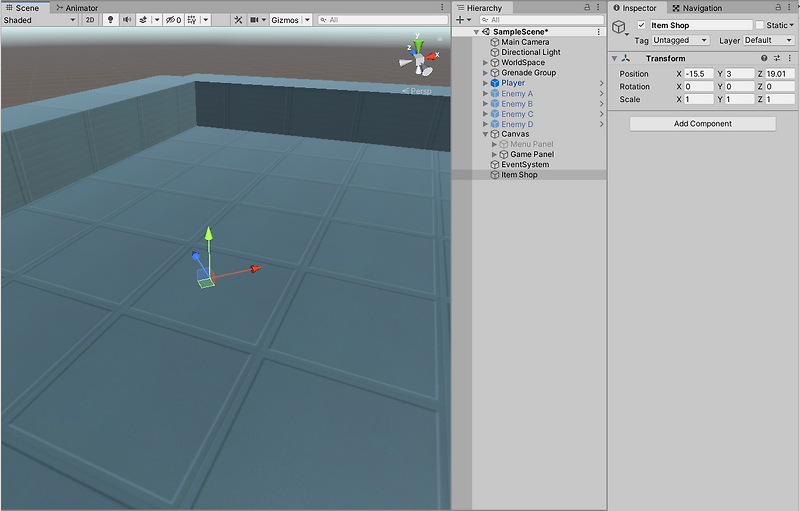The width and height of the screenshot is (800, 511).
Task: Toggle 2D view mode
Action: coord(90,20)
